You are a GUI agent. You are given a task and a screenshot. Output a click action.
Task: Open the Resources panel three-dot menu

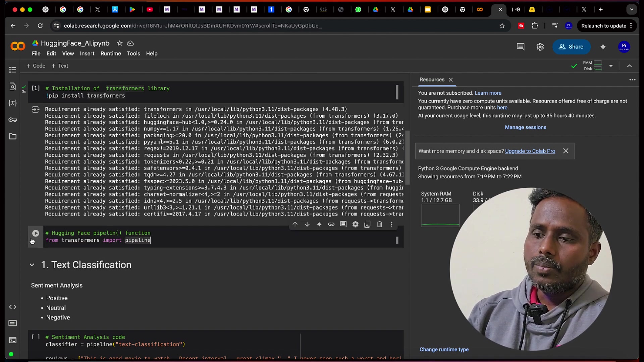pyautogui.click(x=632, y=79)
